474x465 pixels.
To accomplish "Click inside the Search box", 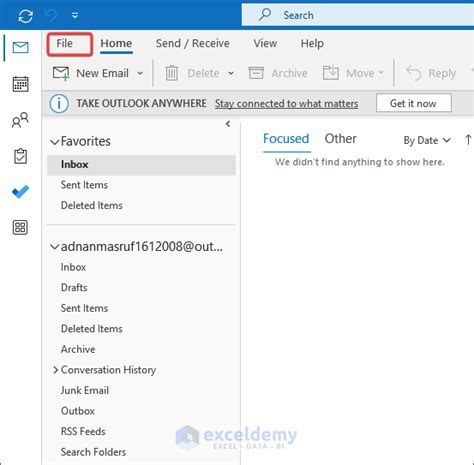I will [x=358, y=15].
